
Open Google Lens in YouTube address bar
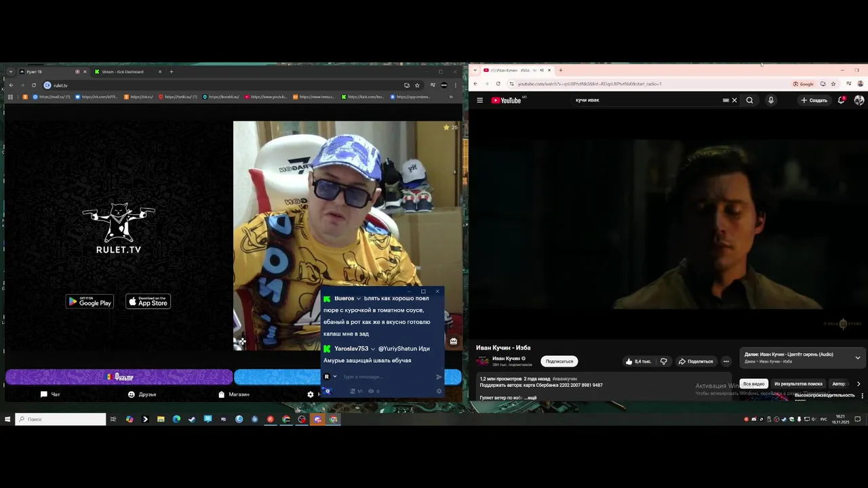(804, 84)
